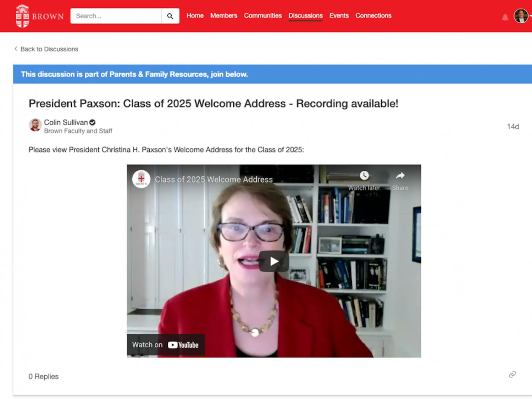
Task: Switch to the Events section
Action: [x=339, y=16]
